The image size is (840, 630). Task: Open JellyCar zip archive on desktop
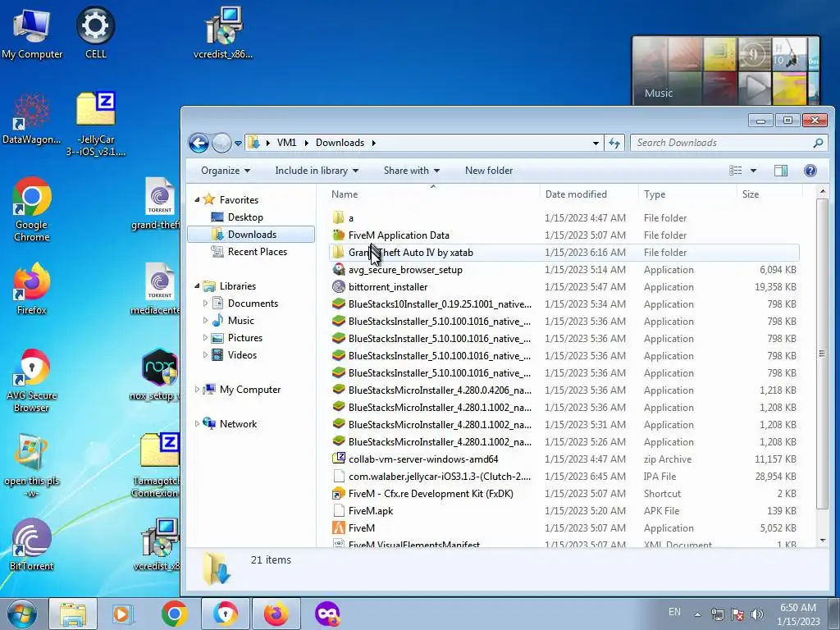tap(95, 123)
